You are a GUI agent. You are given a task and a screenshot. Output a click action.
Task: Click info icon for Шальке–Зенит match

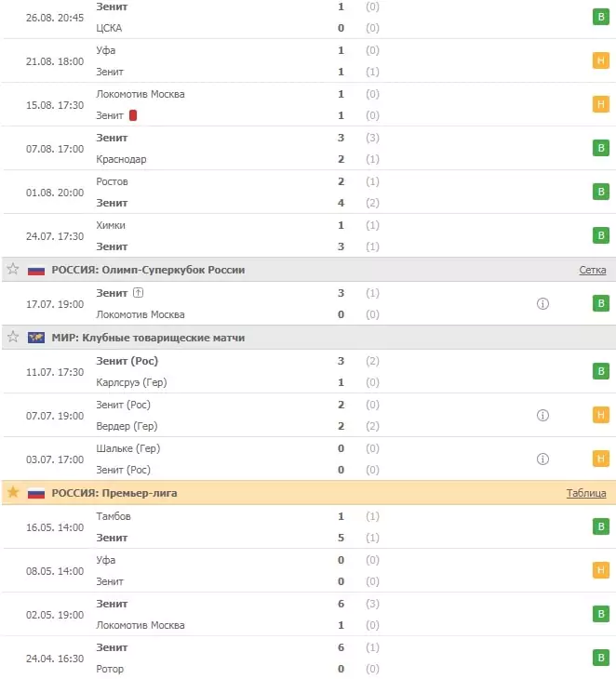click(542, 459)
